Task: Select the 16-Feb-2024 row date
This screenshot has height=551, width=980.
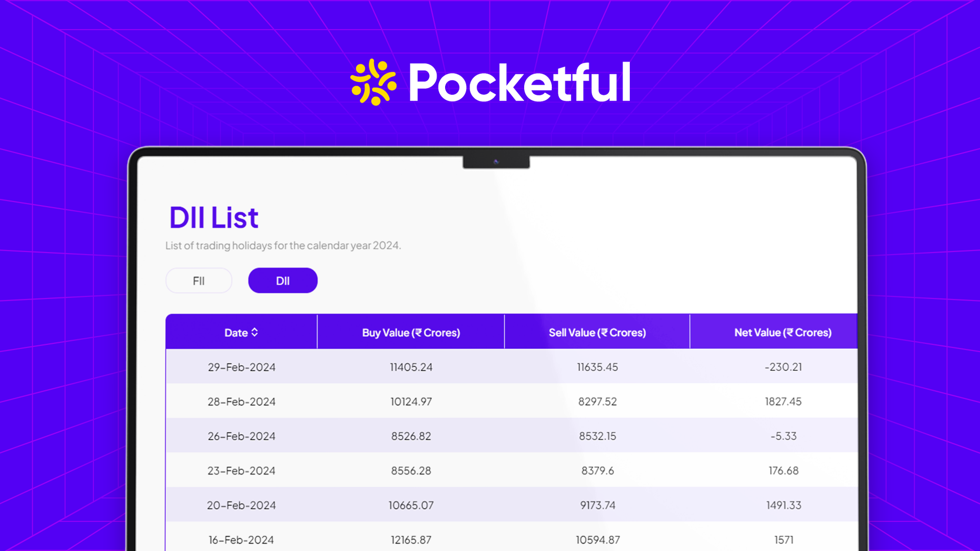Action: click(x=241, y=540)
